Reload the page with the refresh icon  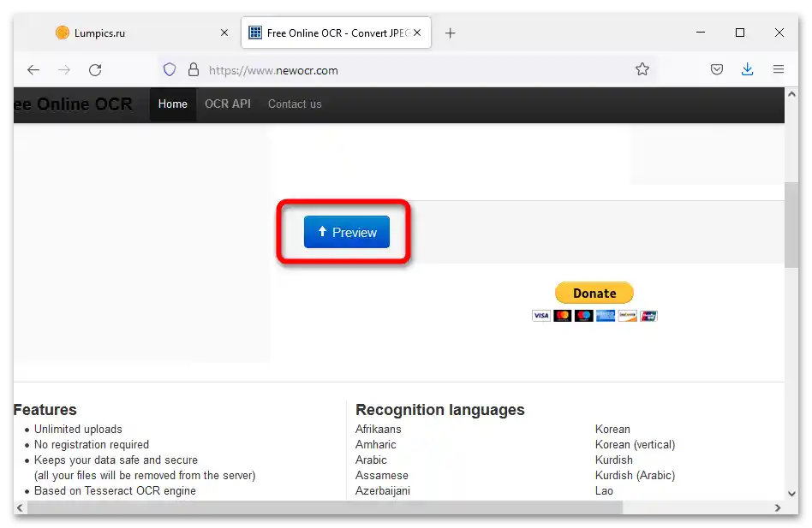click(x=95, y=70)
